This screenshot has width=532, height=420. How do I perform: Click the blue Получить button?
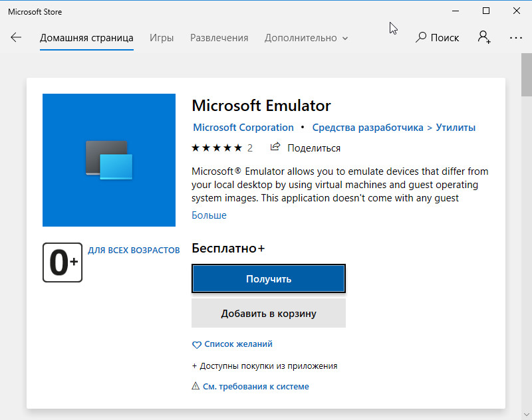pyautogui.click(x=269, y=278)
